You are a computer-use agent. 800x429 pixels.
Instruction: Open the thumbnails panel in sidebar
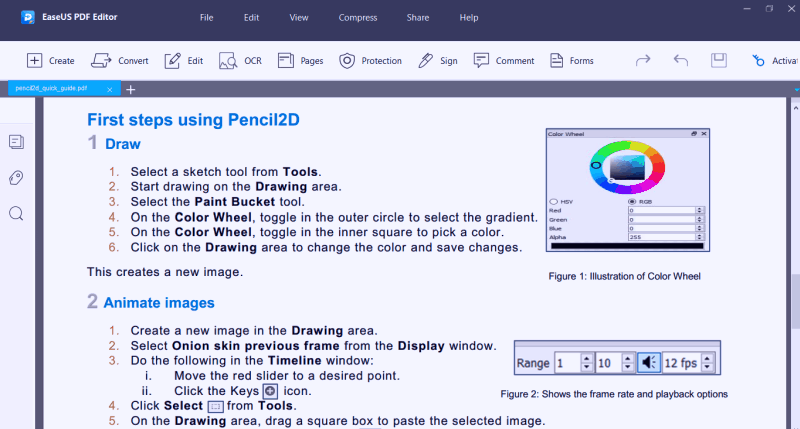click(x=16, y=142)
